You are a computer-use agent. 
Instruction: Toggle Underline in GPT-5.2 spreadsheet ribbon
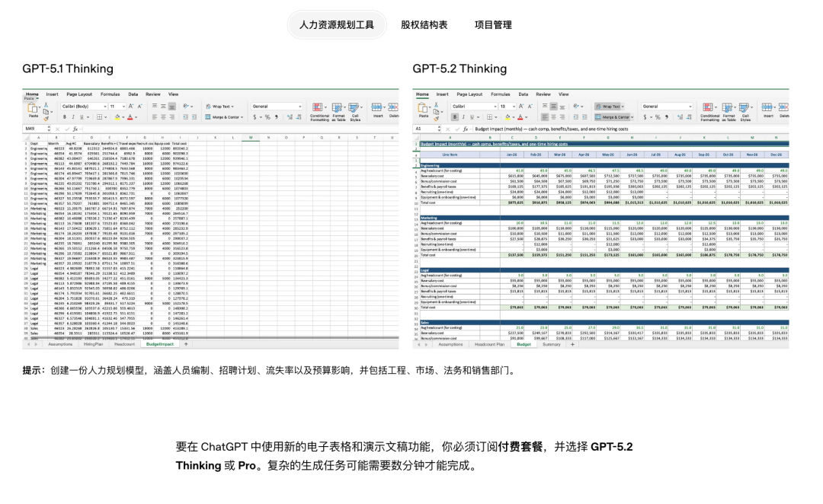(x=472, y=117)
